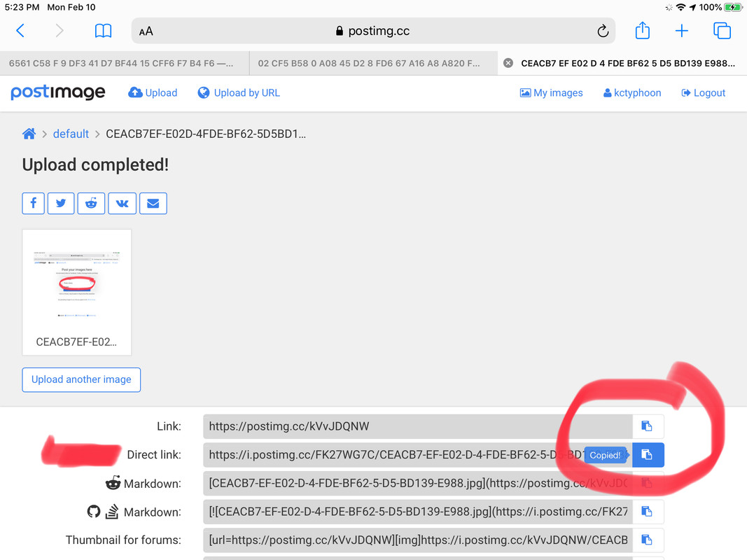Select the Reddit Markdown code field
Image resolution: width=747 pixels, height=560 pixels.
[418, 483]
